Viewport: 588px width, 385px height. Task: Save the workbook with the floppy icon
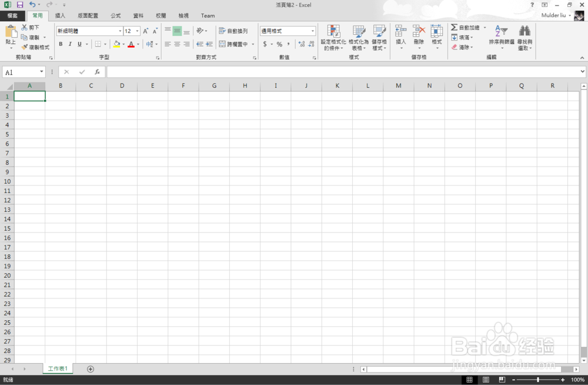coord(20,5)
